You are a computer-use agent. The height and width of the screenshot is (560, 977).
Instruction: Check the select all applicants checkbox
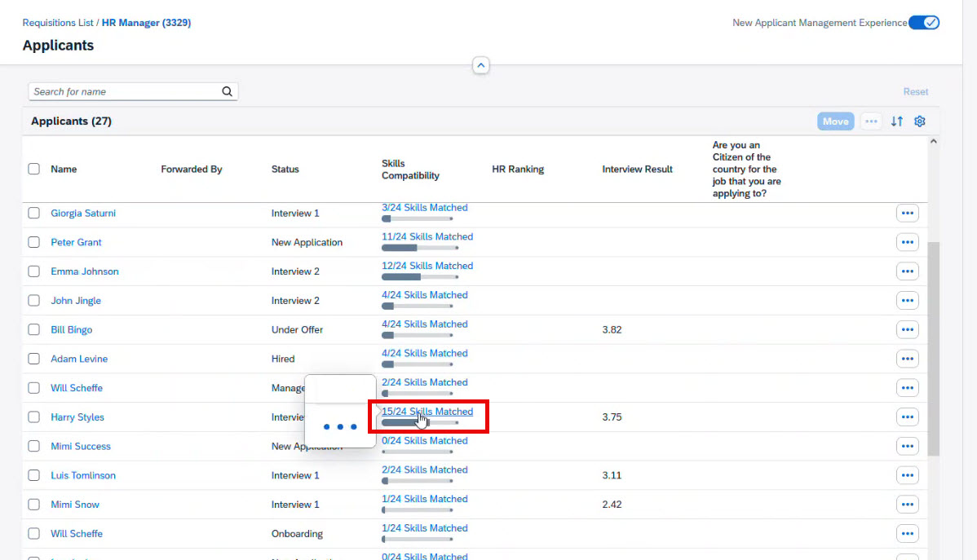(33, 170)
